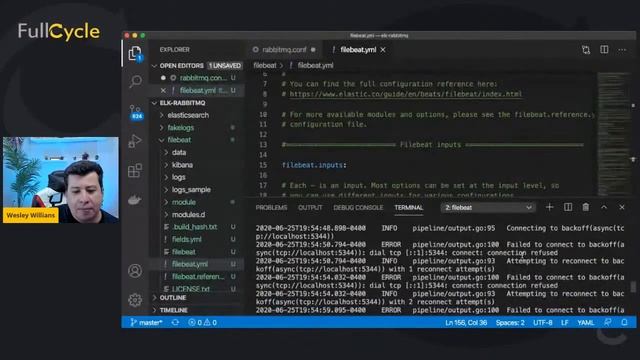Click the synchronize changes icon in status bar
The height and width of the screenshot is (360, 640).
point(175,322)
